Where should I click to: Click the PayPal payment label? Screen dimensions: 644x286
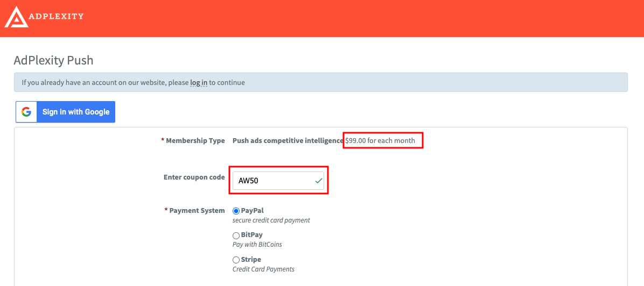252,211
